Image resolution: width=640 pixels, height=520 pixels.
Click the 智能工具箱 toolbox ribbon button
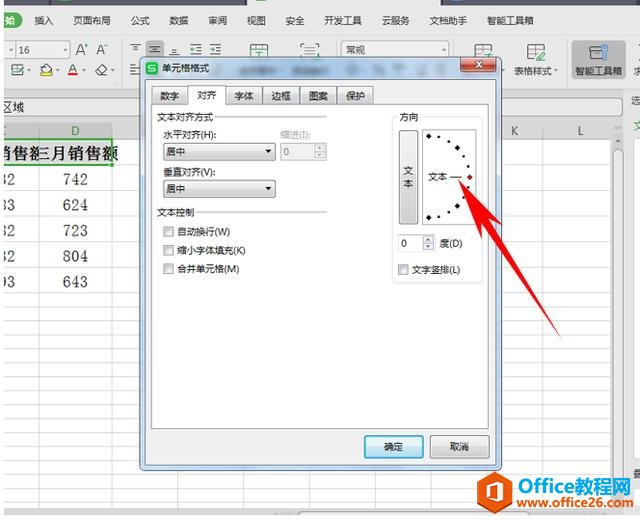(x=598, y=60)
